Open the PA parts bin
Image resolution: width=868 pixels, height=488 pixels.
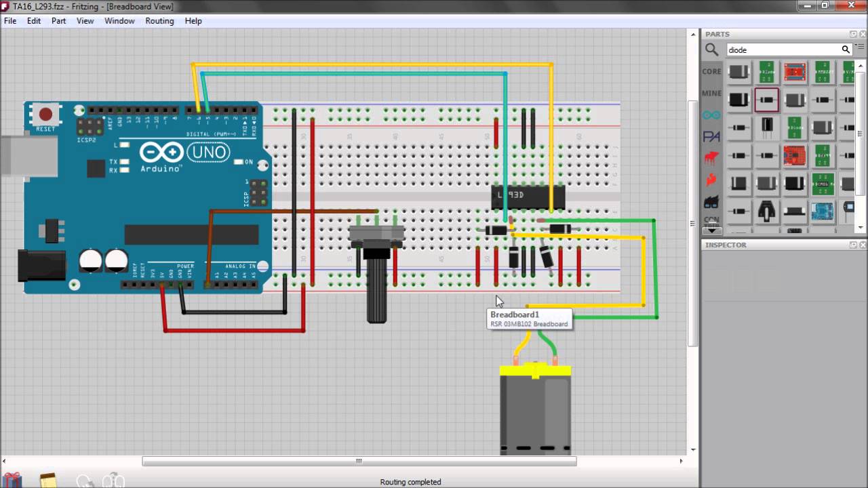(711, 137)
